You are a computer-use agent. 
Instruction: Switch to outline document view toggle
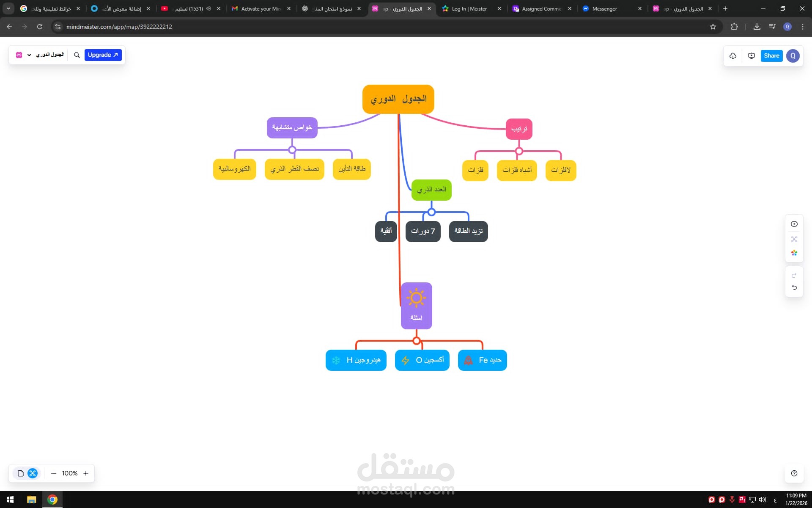coord(20,473)
